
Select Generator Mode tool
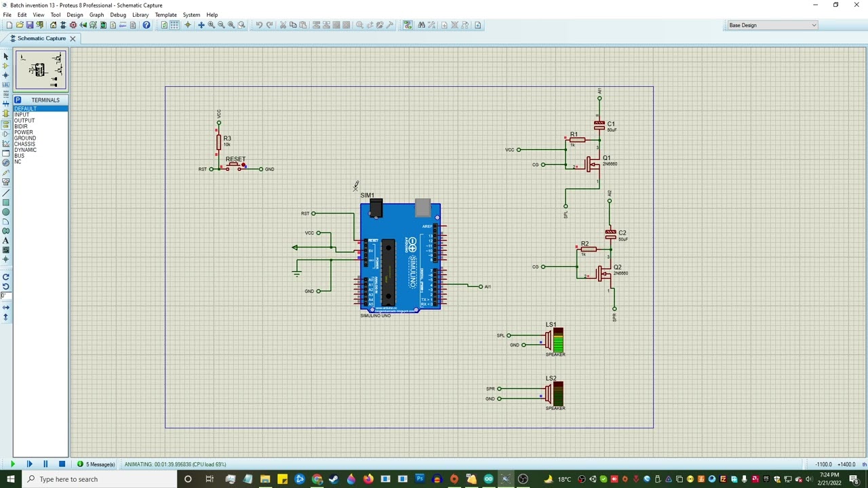[6, 162]
